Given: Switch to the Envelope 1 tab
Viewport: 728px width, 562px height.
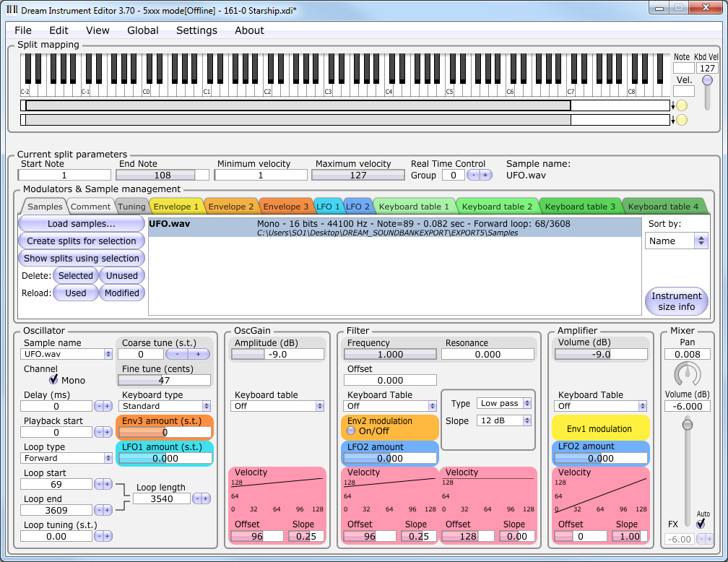Looking at the screenshot, I should tap(176, 207).
